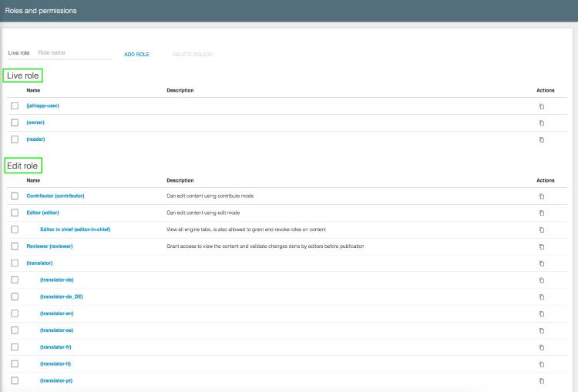The width and height of the screenshot is (578, 392).
Task: Open the (translator-es) role link
Action: tap(57, 330)
